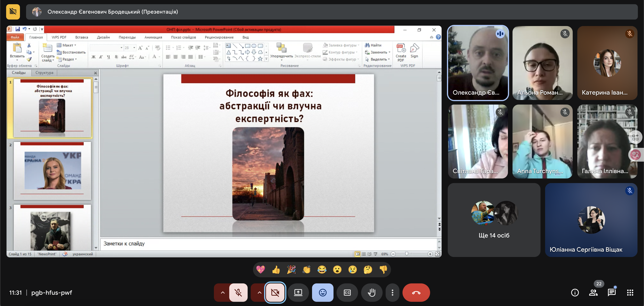This screenshot has height=306, width=644.
Task: Send the thumbs up emoji reaction
Action: tap(276, 270)
